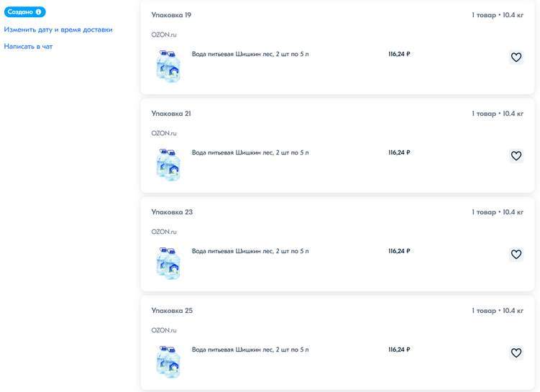The image size is (540, 392).
Task: View water bottle picture in Упаковка 23
Action: pos(168,263)
